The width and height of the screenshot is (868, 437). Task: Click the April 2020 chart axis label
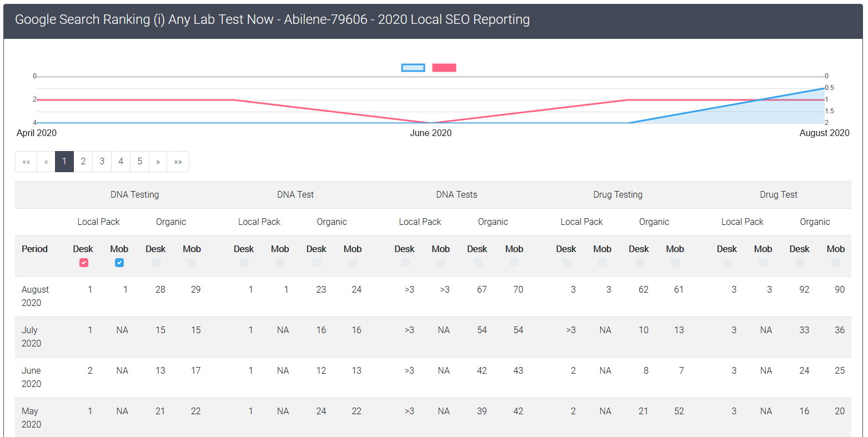coord(37,133)
